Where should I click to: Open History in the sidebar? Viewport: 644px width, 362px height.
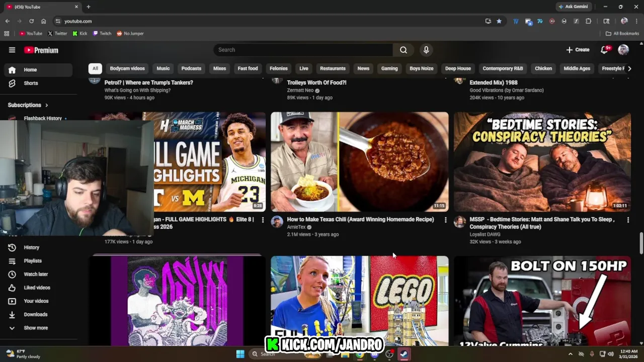tap(30, 247)
